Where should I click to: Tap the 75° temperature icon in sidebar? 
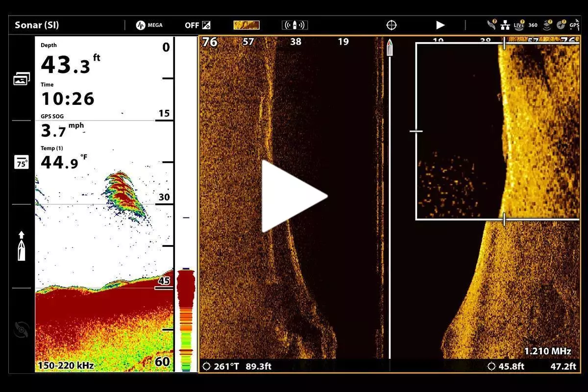coord(21,163)
